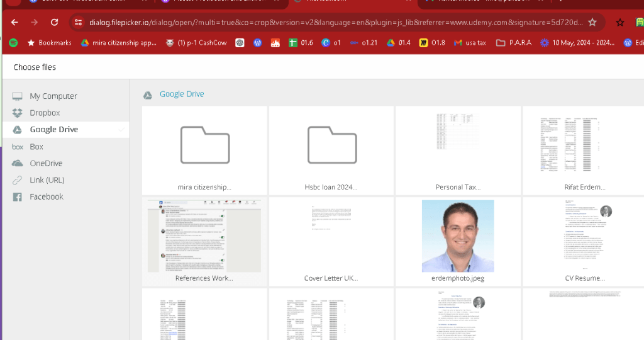Select the References Work file
644x340 pixels.
(204, 242)
